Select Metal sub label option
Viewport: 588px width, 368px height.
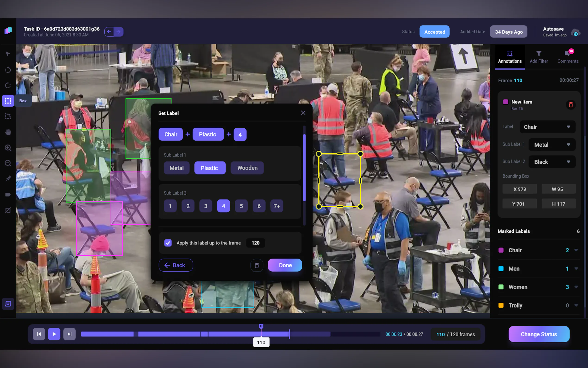(x=176, y=168)
